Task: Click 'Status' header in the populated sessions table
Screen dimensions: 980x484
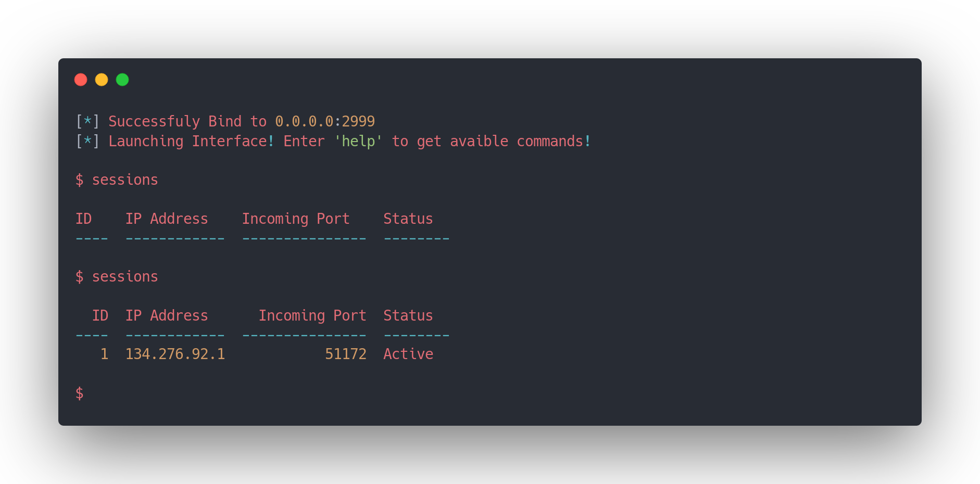Action: click(x=408, y=316)
